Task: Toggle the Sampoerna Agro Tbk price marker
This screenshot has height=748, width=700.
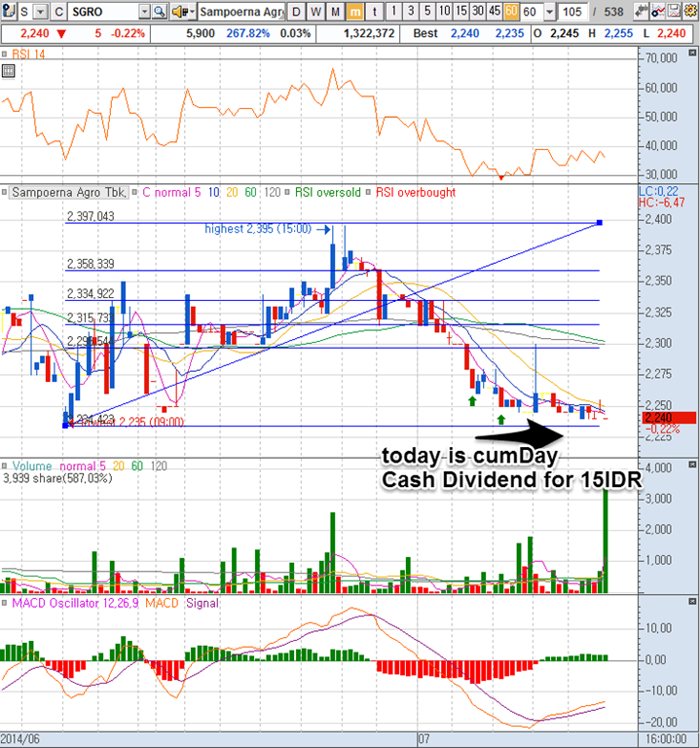Action: 4,192
